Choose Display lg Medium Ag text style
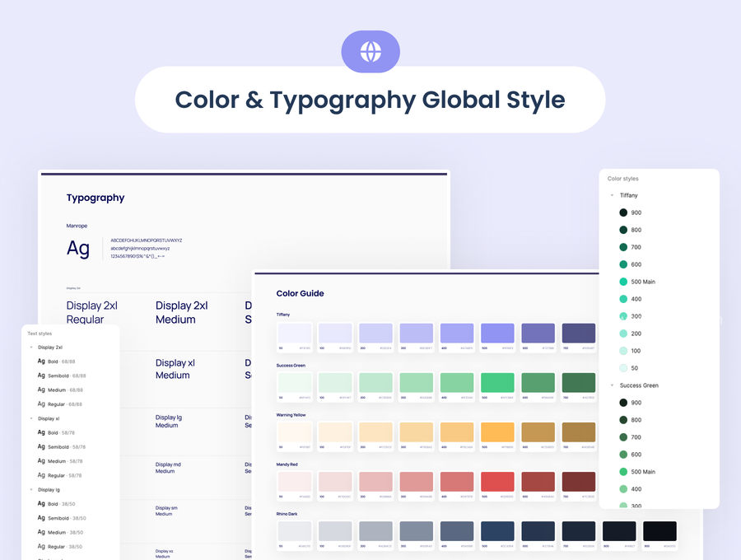 pos(60,532)
